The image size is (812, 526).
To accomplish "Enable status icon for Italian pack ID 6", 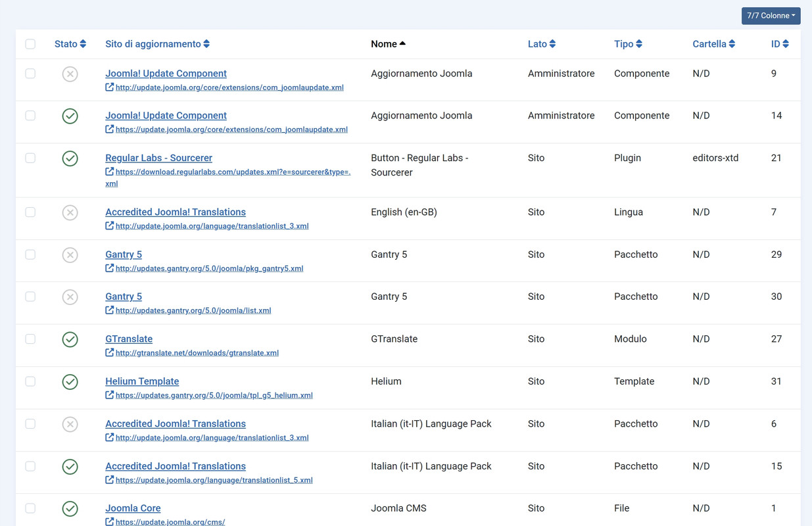I will [70, 425].
